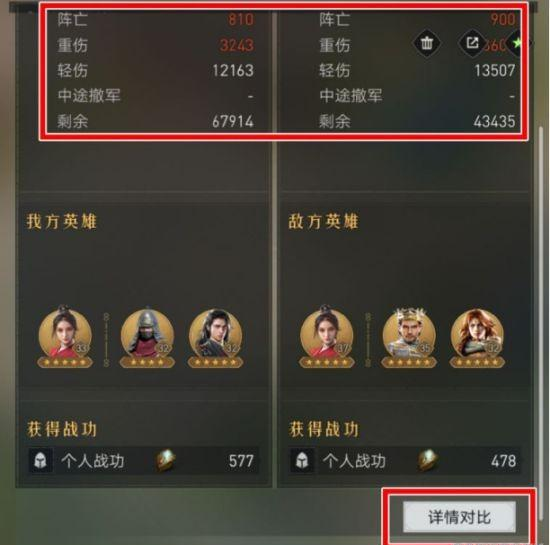550x545 pixels.
Task: Select our helmeted hero portrait level 32
Action: pos(147,332)
